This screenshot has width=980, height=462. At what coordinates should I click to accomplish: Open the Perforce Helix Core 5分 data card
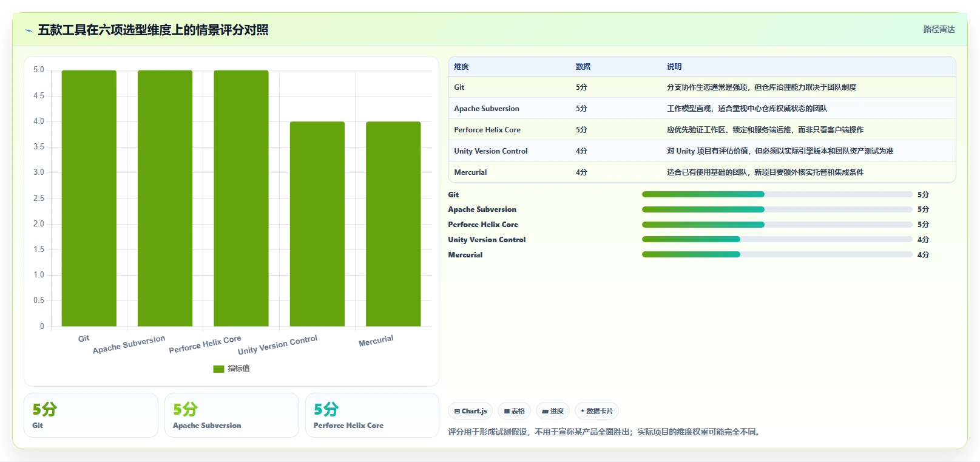point(372,415)
